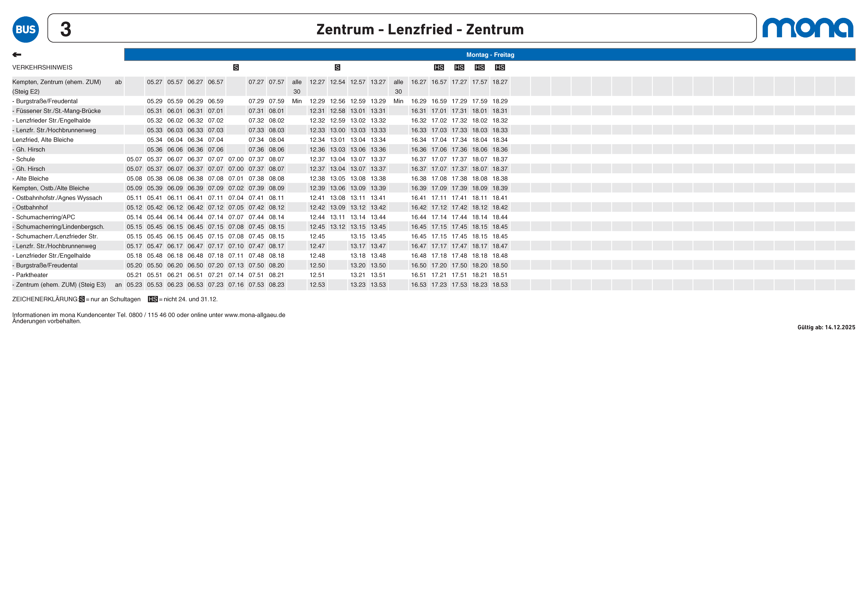This screenshot has width=868, height=614.
Task: Click the S marker above 12.54 column
Action: click(x=338, y=67)
